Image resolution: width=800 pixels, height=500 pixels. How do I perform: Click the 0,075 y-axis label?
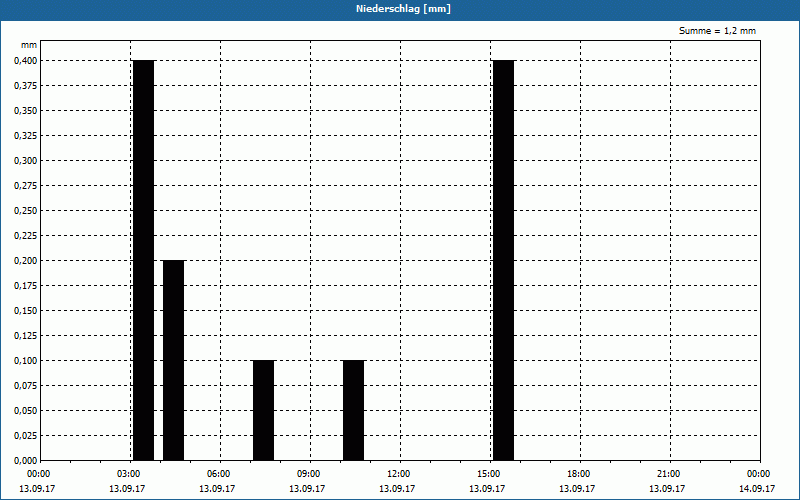point(26,386)
